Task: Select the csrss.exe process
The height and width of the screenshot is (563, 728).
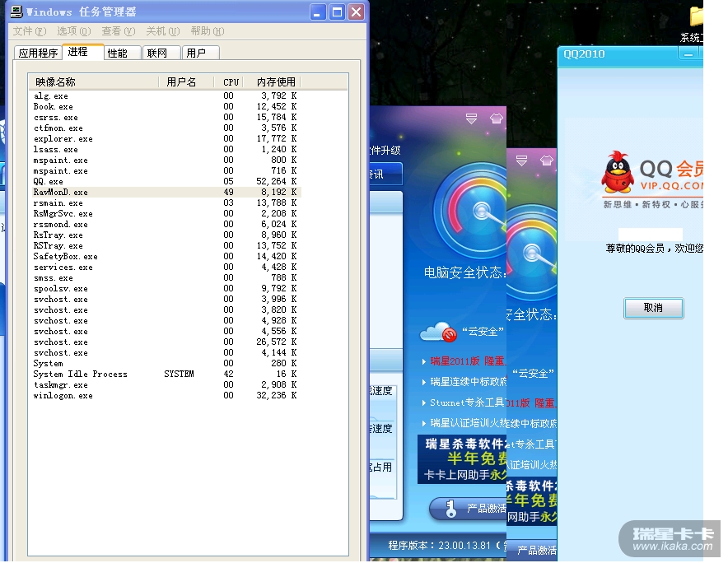Action: (x=166, y=118)
